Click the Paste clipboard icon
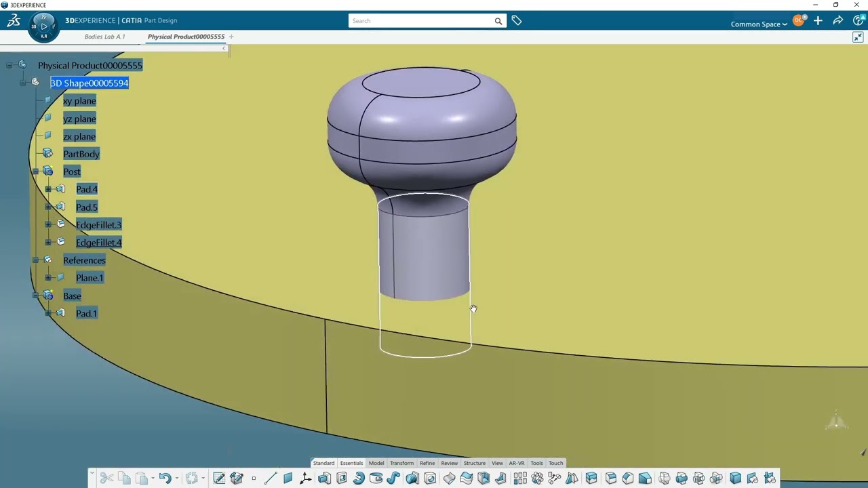This screenshot has width=868, height=488. click(142, 479)
